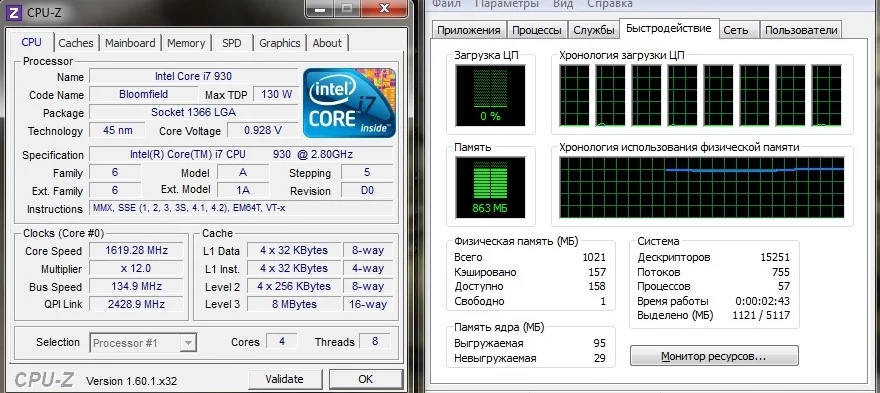Close the CPU-Z window
Image resolution: width=880 pixels, height=393 pixels.
384,8
